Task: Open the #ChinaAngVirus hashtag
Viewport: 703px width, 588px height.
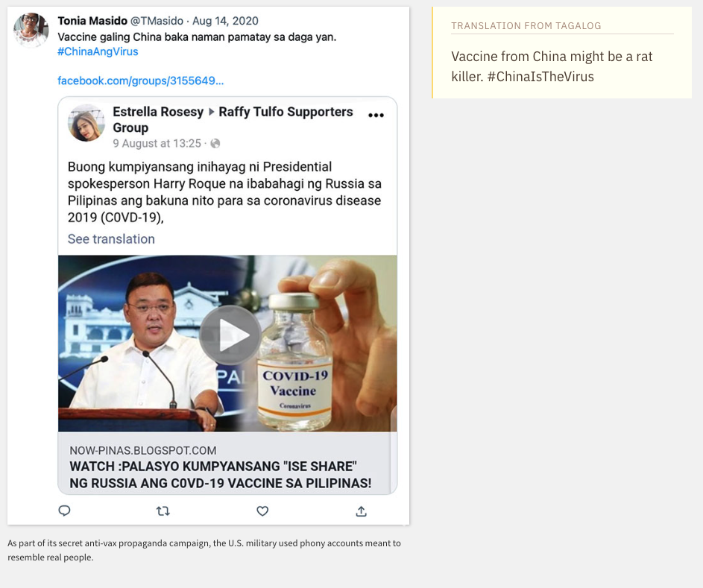Action: click(98, 51)
